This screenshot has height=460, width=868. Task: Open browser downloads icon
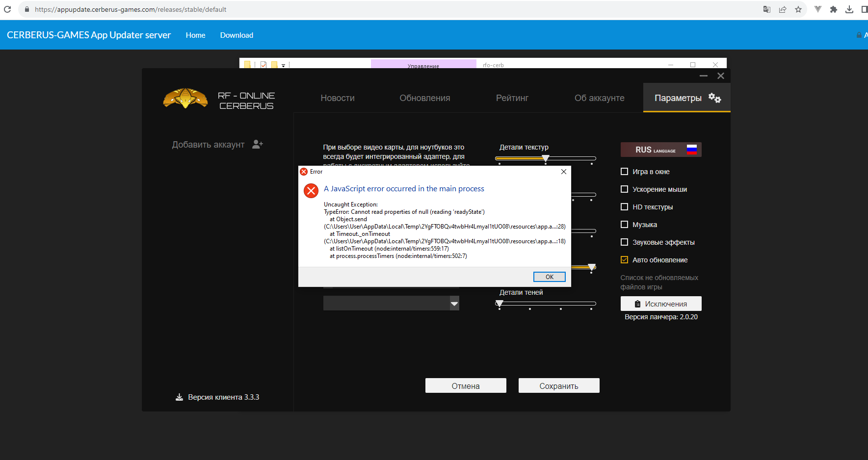click(849, 9)
